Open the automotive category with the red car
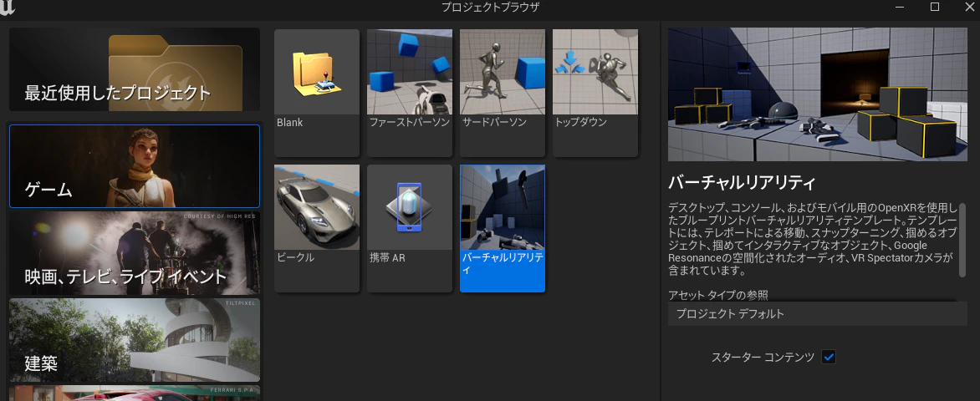 point(135,393)
